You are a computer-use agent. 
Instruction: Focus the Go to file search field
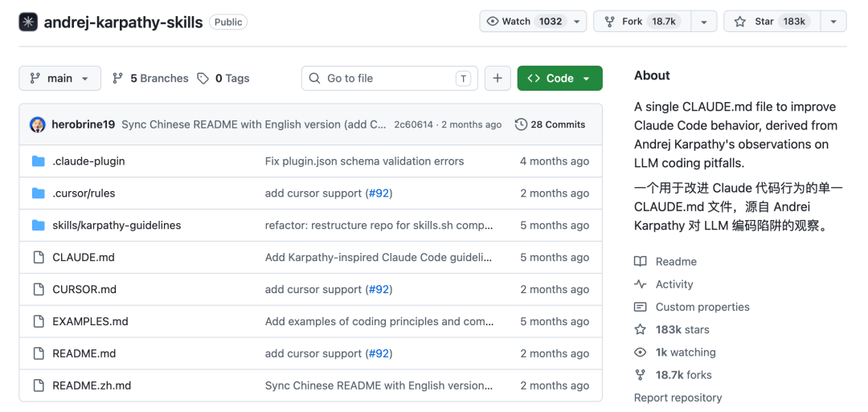[x=390, y=79]
